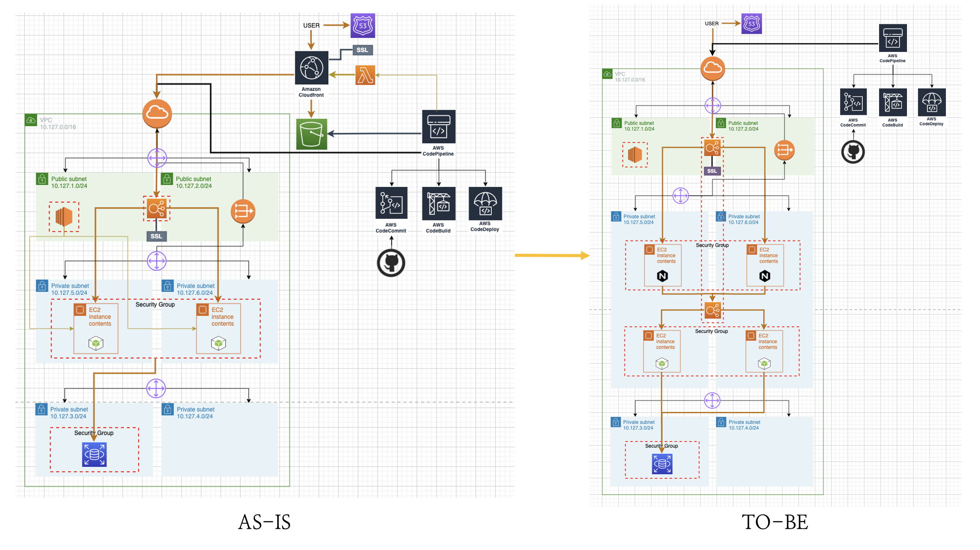The height and width of the screenshot is (550, 980).
Task: Click the TO-BE AWS CodePipeline icon
Action: point(892,38)
